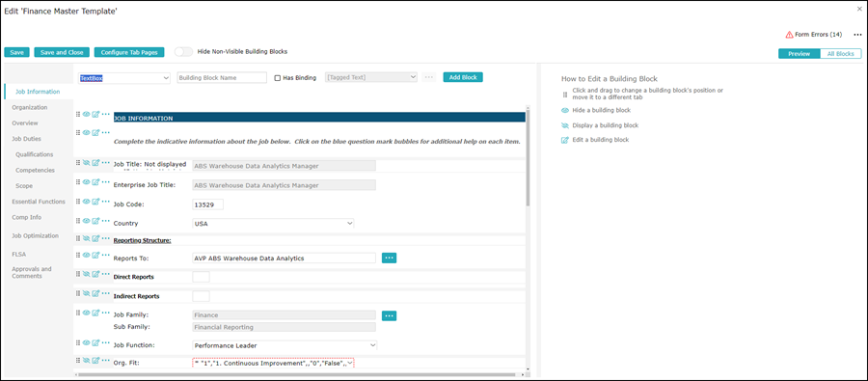Open the Organization tab
Viewport: 868px width, 381px height.
(30, 107)
